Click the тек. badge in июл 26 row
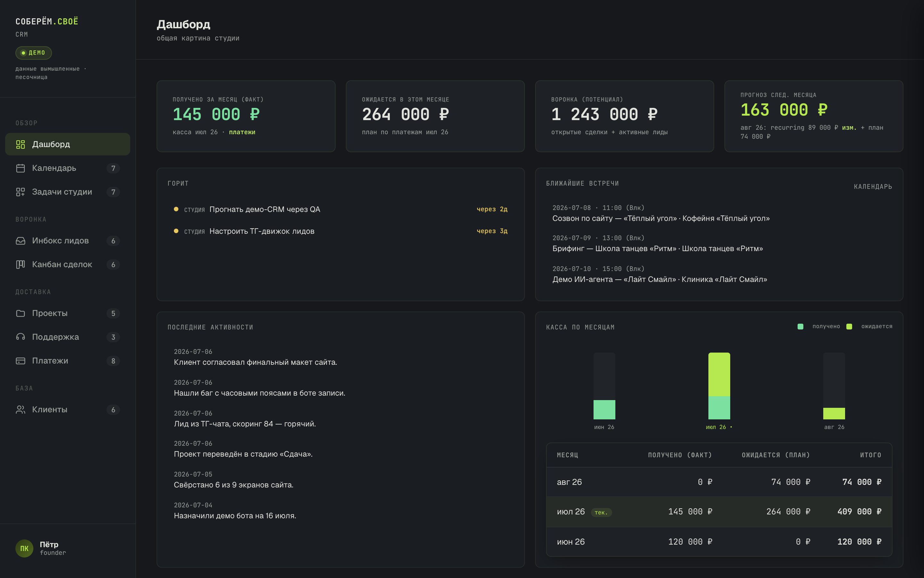Screen dimensions: 924x578 (x=601, y=512)
